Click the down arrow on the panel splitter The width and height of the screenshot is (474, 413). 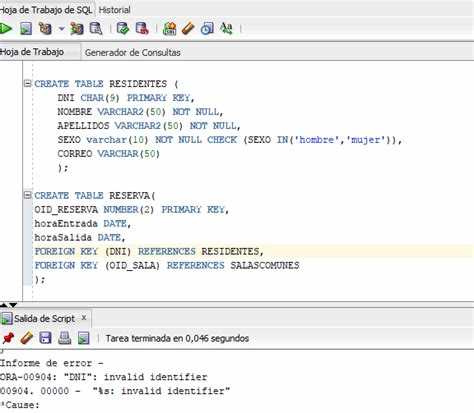[x=13, y=305]
